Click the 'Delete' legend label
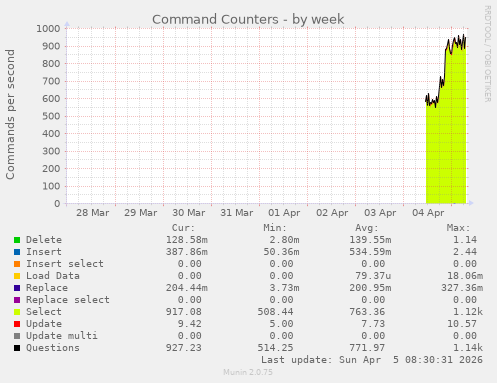497x383 pixels. pyautogui.click(x=44, y=240)
